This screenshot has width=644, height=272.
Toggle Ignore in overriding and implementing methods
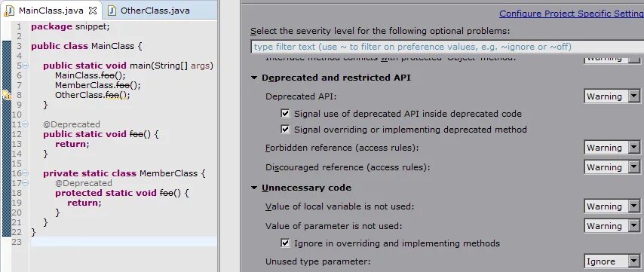coord(285,243)
